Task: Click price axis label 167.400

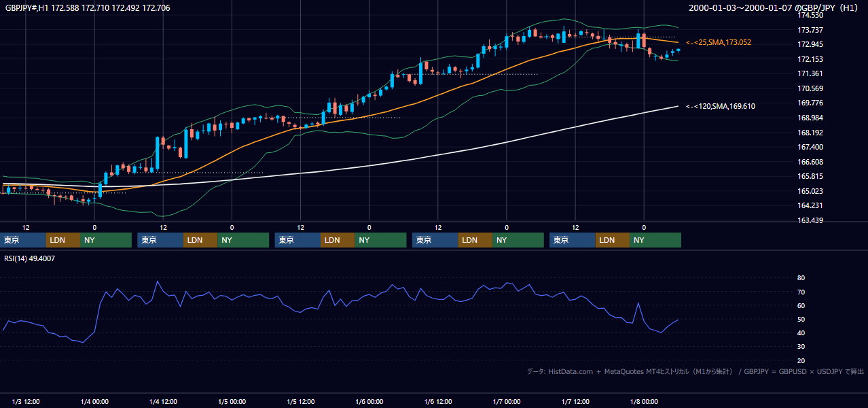Action: 810,147
